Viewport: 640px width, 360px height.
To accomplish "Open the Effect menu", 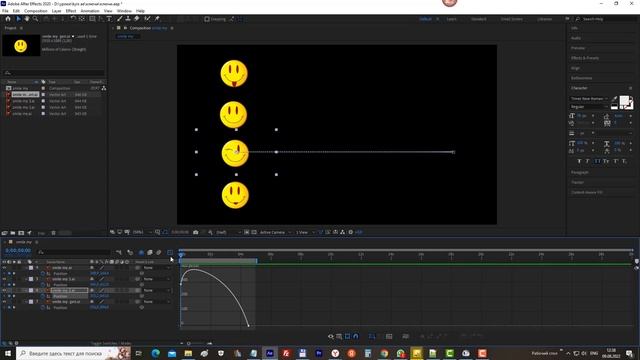I will (x=71, y=11).
